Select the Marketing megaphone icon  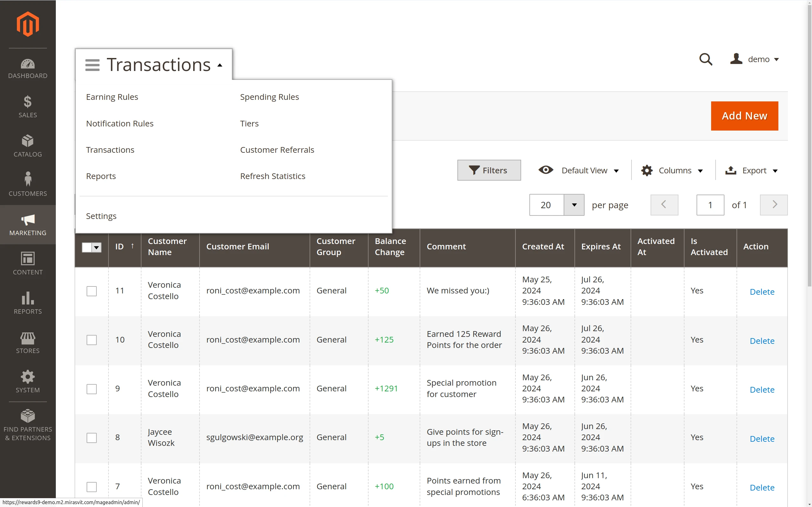28,220
